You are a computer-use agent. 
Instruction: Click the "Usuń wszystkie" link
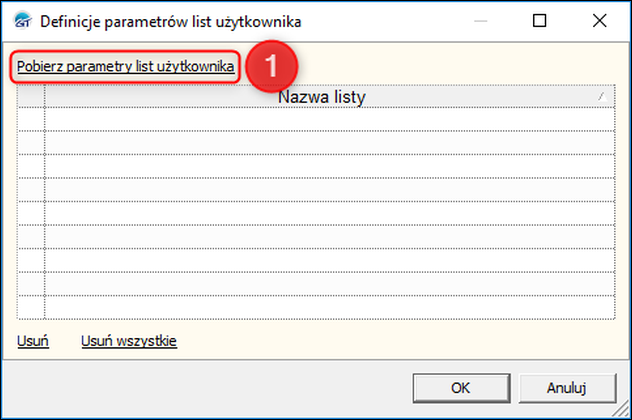pos(129,342)
